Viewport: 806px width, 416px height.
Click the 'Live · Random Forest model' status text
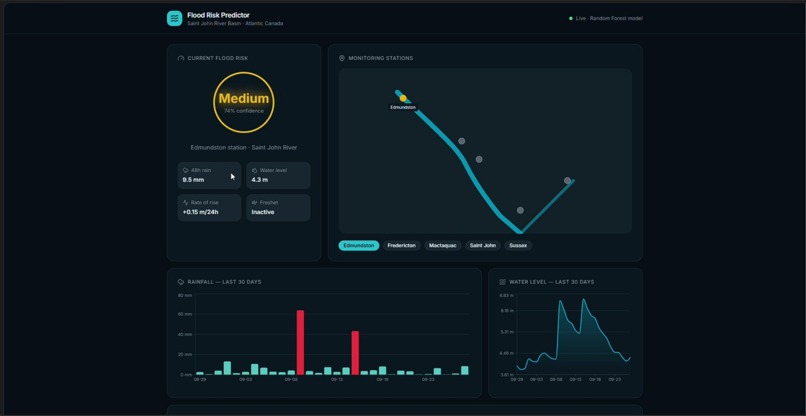point(609,19)
